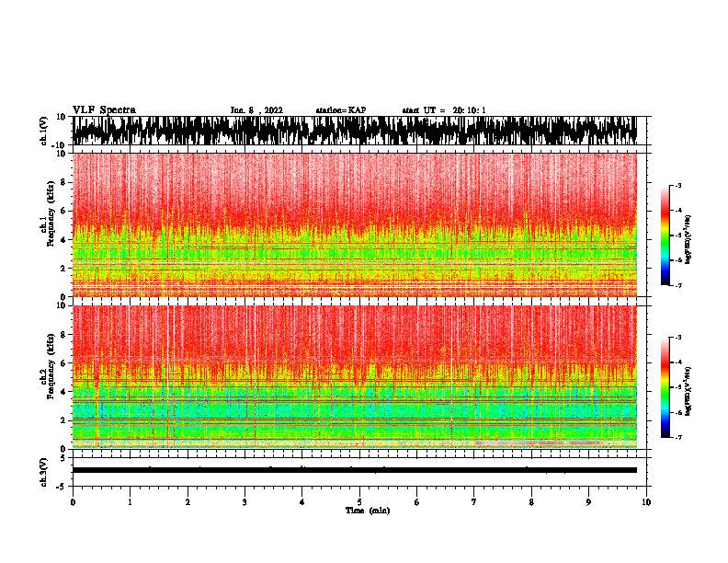728x563 pixels.
Task: Click the ch.2 colorbar log(PSD) label
Action: (x=688, y=390)
